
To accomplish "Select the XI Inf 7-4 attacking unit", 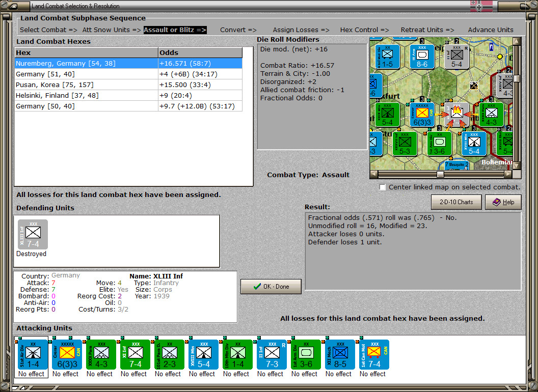I will 135,355.
